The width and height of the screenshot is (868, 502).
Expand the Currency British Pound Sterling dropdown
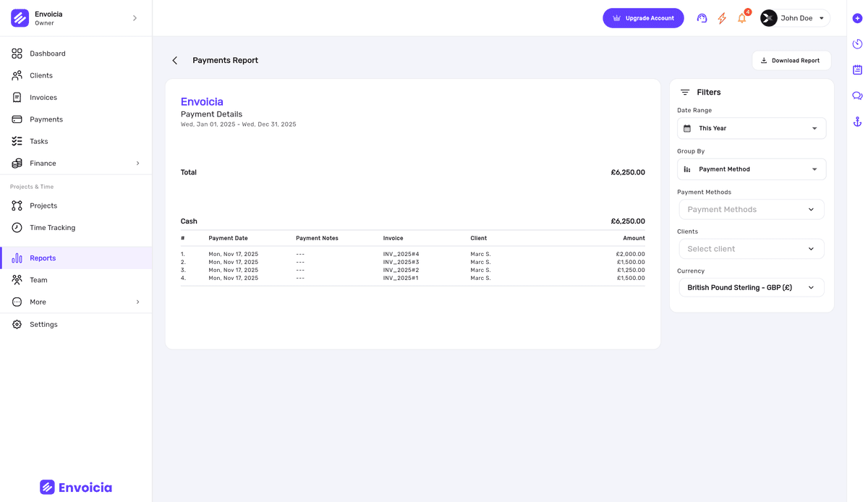[751, 287]
